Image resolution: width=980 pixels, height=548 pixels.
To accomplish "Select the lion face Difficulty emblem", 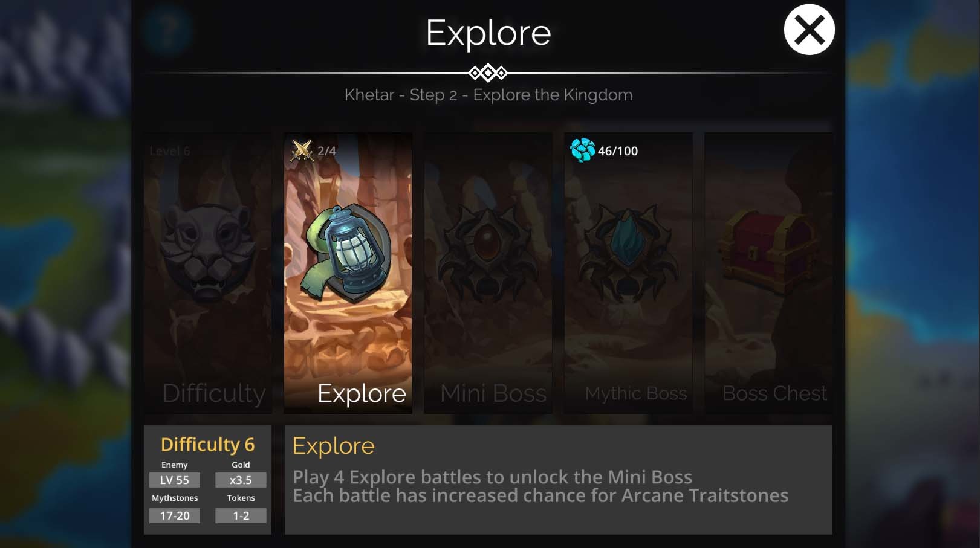I will (x=207, y=254).
